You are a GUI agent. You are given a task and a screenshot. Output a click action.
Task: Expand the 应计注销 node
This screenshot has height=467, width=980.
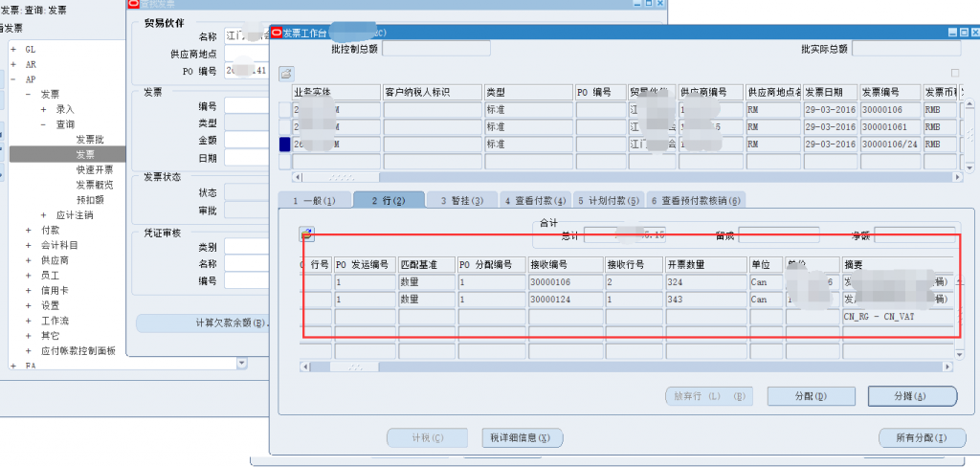44,215
